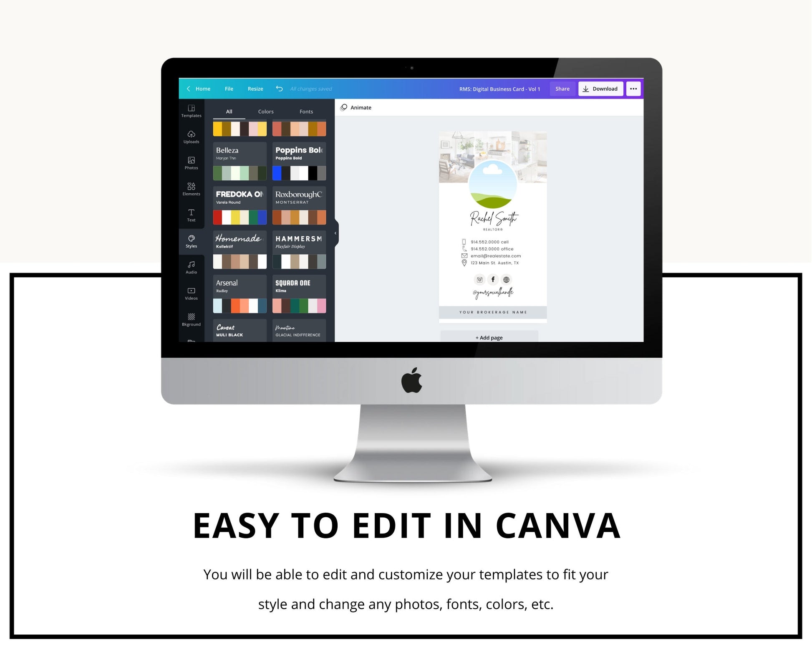Click the Templates panel icon

(190, 110)
